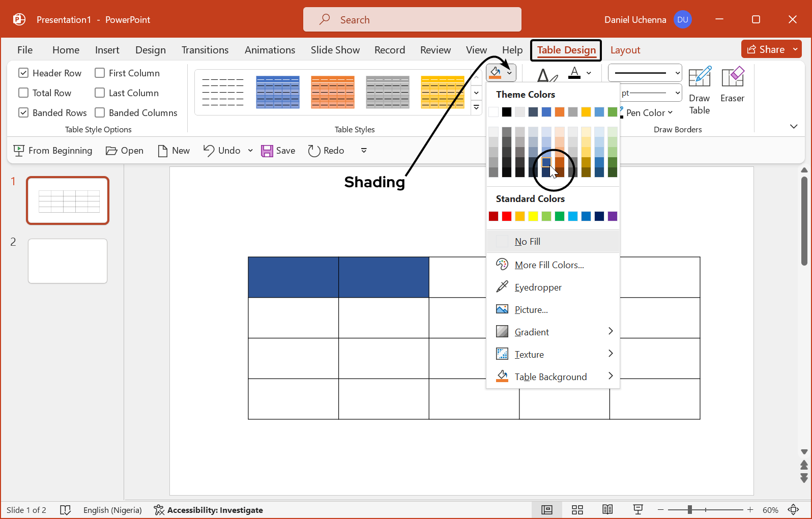Start slideshow From Beginning

coord(53,151)
